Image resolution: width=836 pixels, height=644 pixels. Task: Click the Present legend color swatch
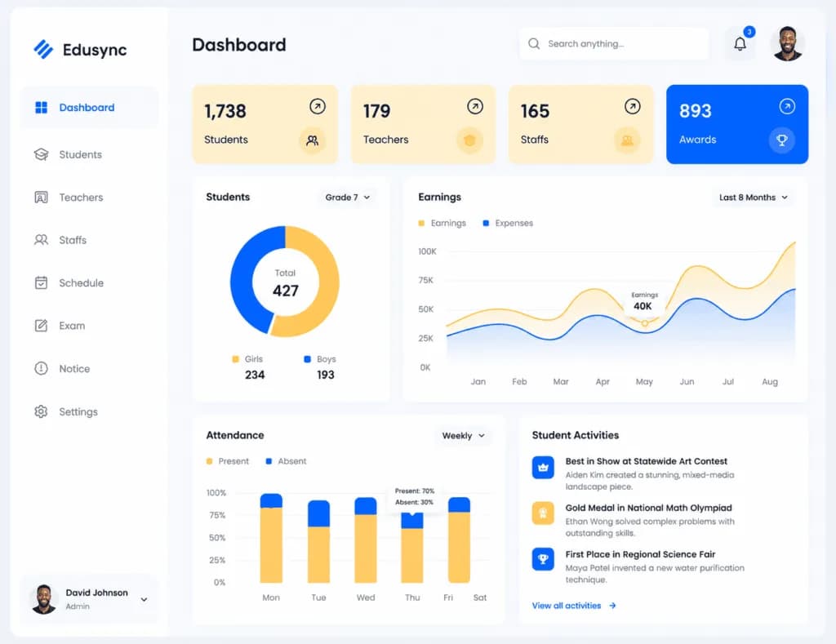click(x=209, y=461)
